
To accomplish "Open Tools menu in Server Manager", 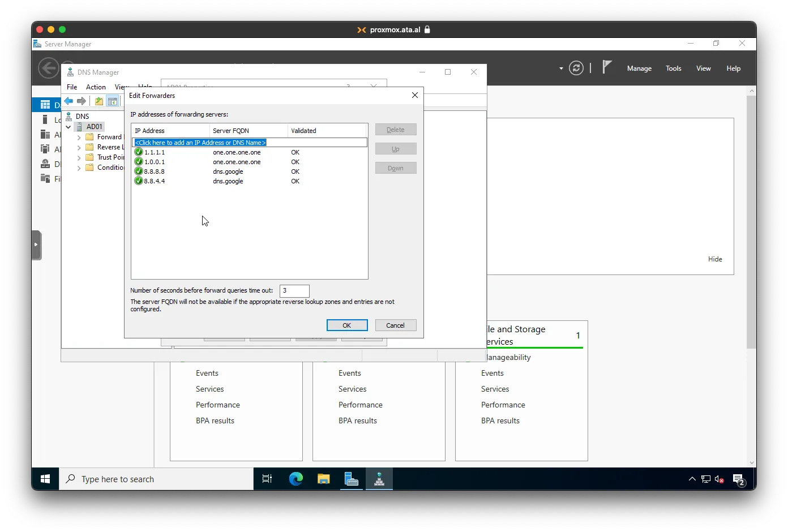I will coord(674,68).
